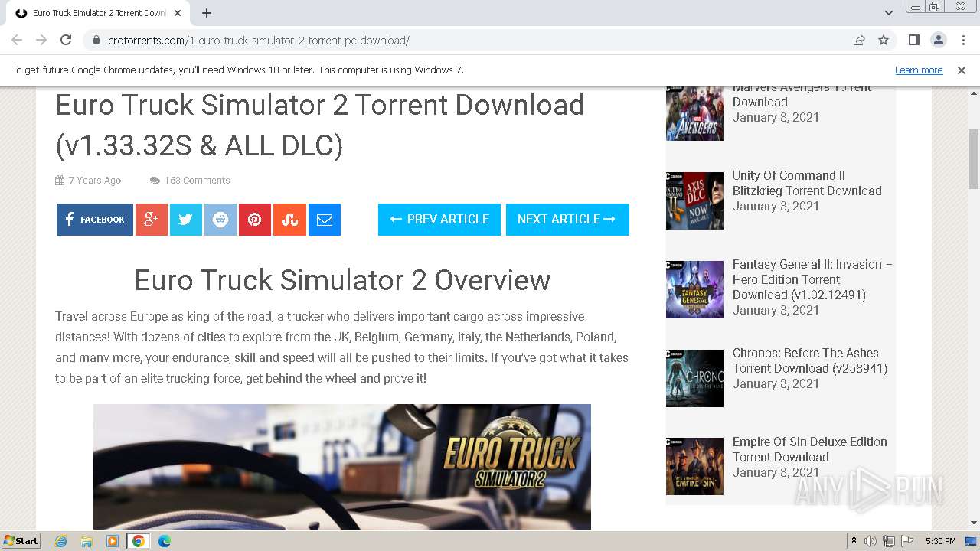Open Marvel's Avengers thumbnail
This screenshot has height=551, width=980.
tap(694, 113)
